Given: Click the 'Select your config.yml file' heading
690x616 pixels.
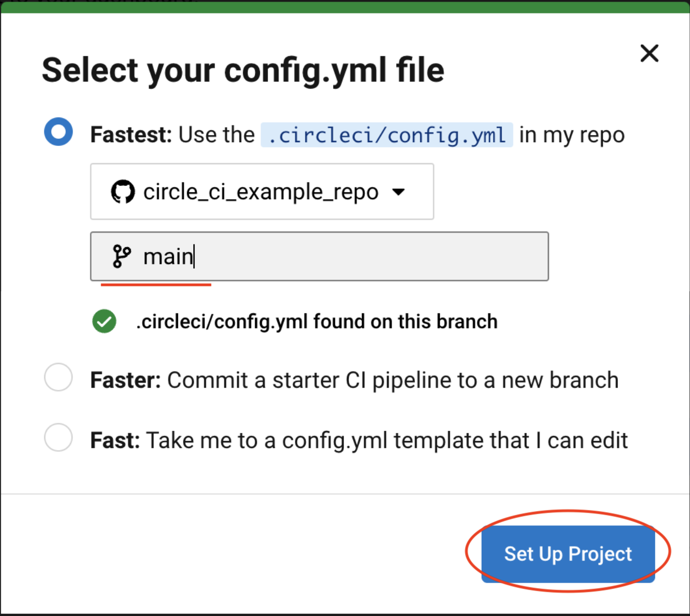Looking at the screenshot, I should (243, 70).
